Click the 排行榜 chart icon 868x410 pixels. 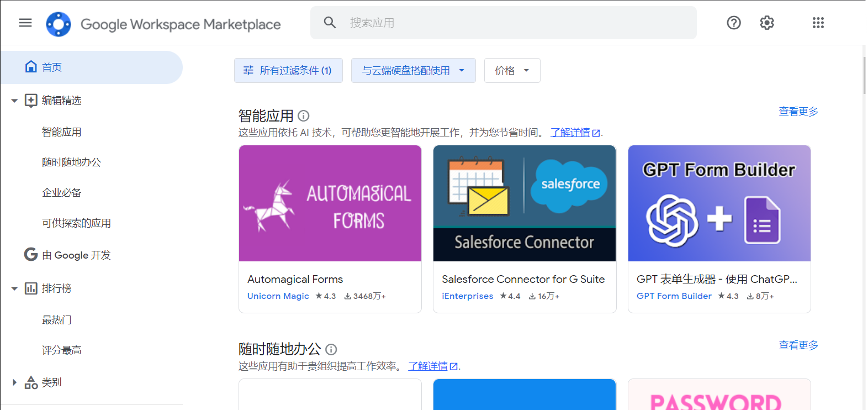coord(31,288)
